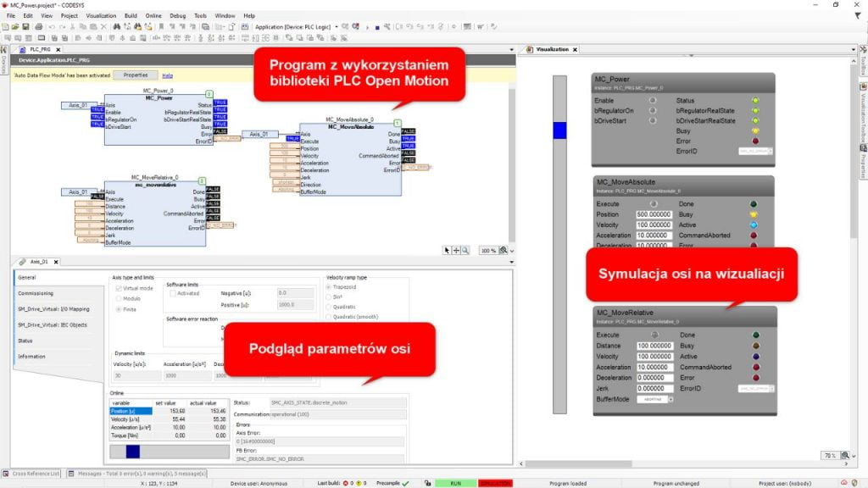Screen dimensions: 868x488
Task: Click the vertical axis position slider
Action: [x=560, y=131]
